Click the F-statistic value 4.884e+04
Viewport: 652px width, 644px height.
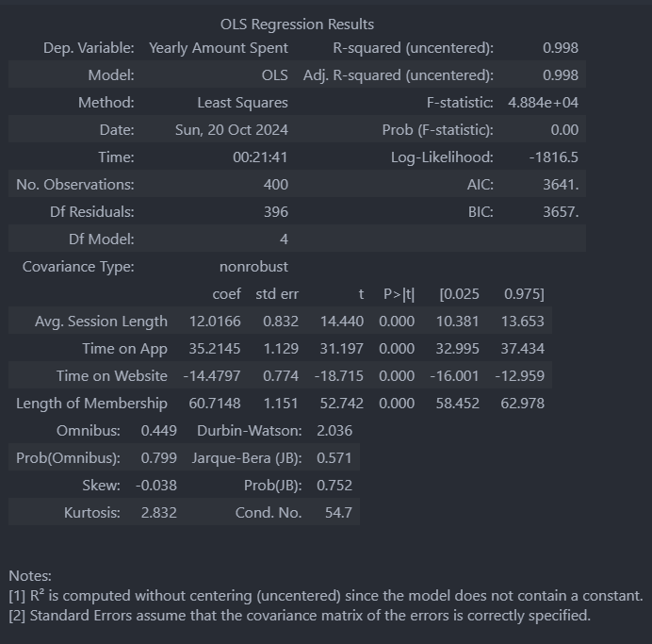543,103
